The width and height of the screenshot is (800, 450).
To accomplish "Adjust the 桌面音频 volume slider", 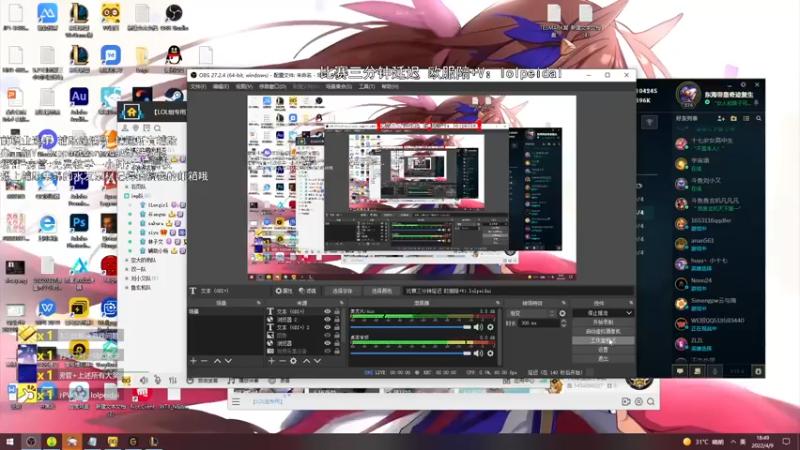I will [x=411, y=353].
